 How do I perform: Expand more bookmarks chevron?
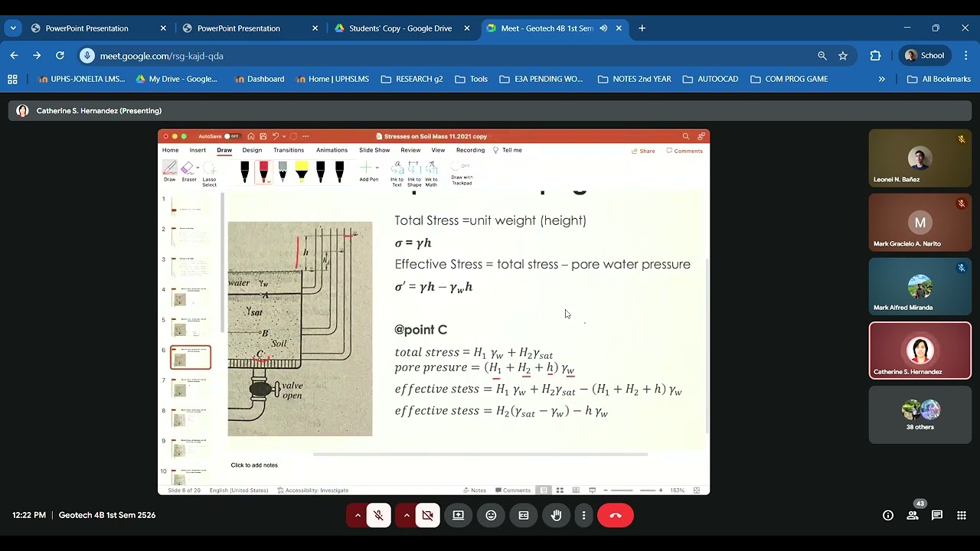[882, 79]
